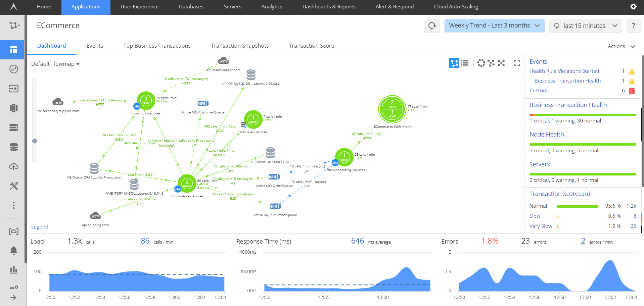
Task: Open the alerts bell in sidebar
Action: [x=13, y=250]
